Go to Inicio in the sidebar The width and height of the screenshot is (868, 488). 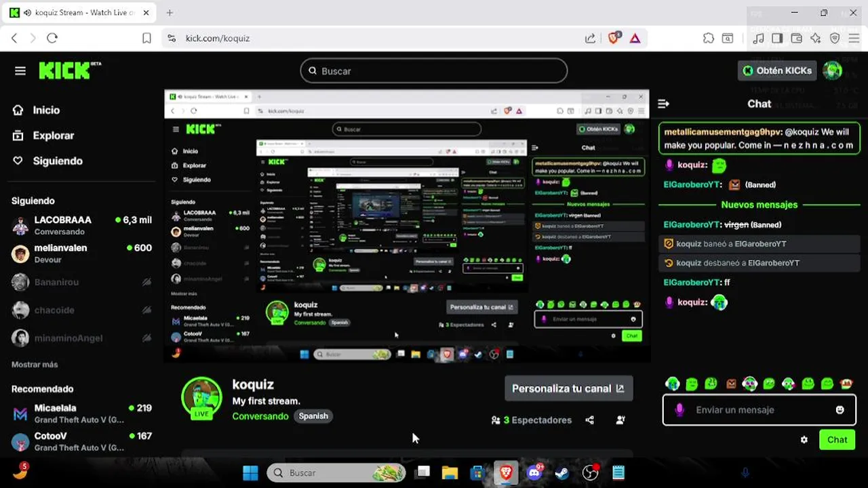coord(37,110)
